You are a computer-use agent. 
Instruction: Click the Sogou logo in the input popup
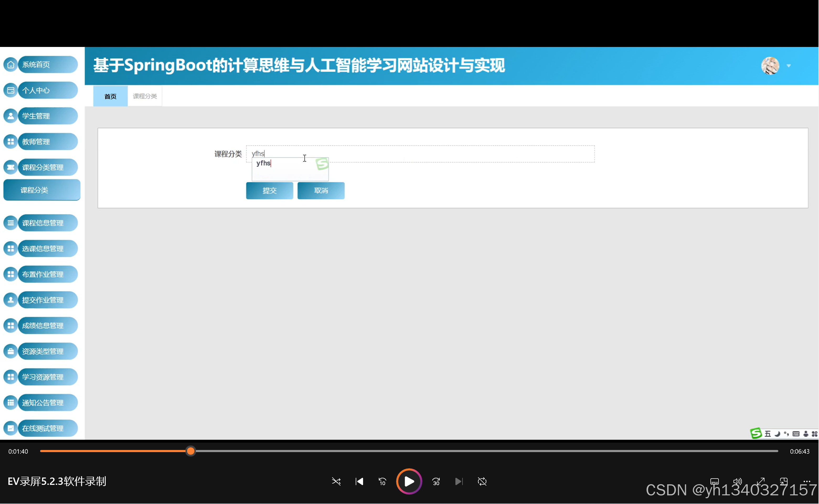tap(322, 164)
